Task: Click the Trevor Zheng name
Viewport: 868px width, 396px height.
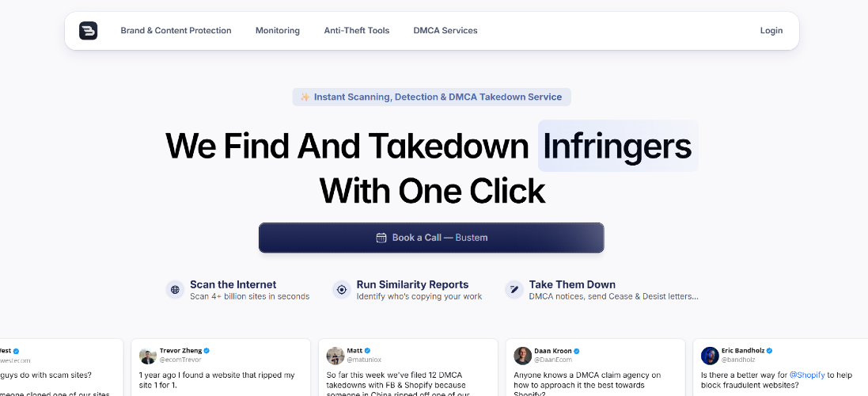Action: [180, 351]
